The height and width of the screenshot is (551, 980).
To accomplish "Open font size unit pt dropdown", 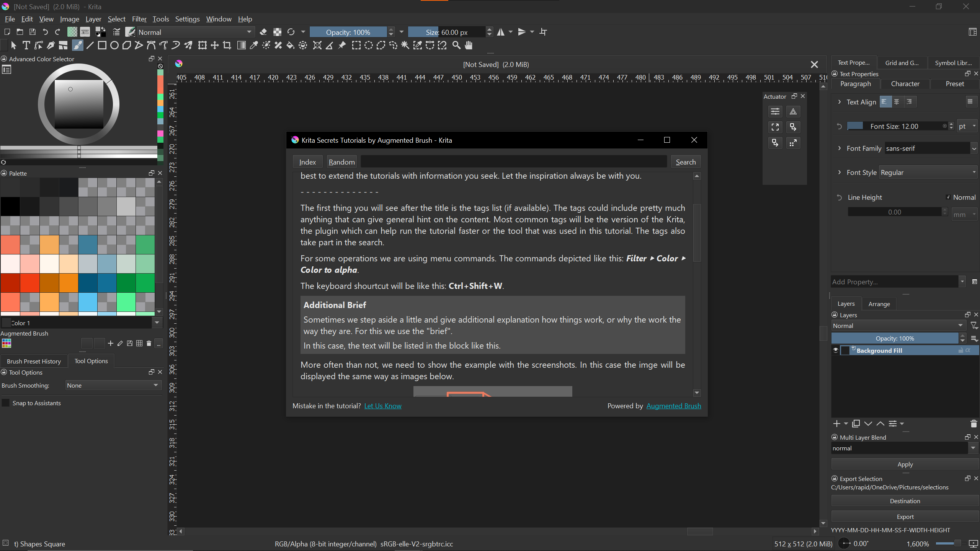I will coord(968,126).
